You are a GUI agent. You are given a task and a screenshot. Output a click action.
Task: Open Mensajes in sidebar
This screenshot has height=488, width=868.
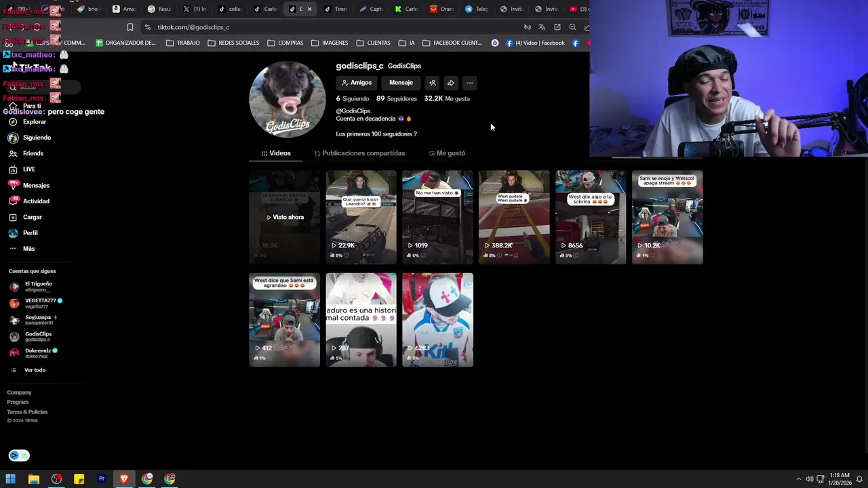[x=29, y=185]
